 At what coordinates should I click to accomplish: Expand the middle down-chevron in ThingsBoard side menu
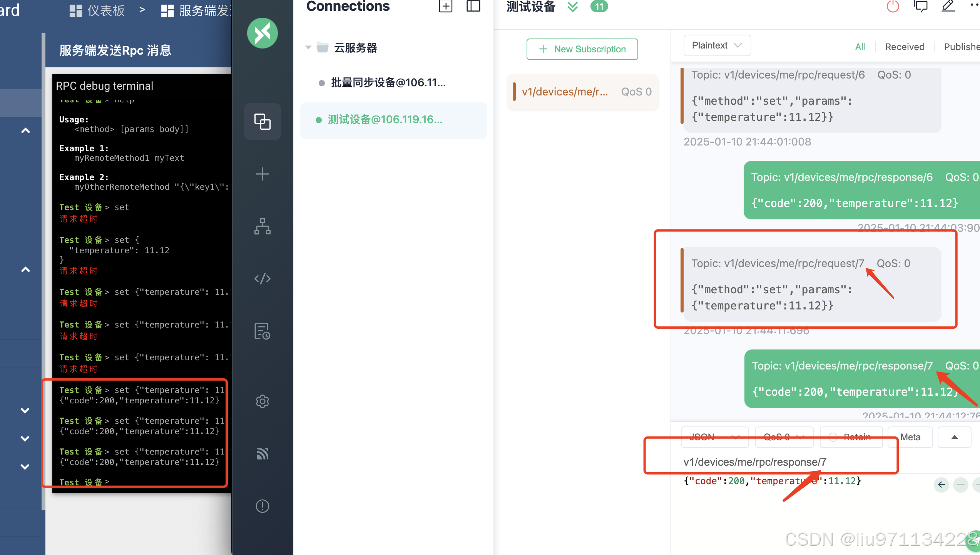[25, 439]
